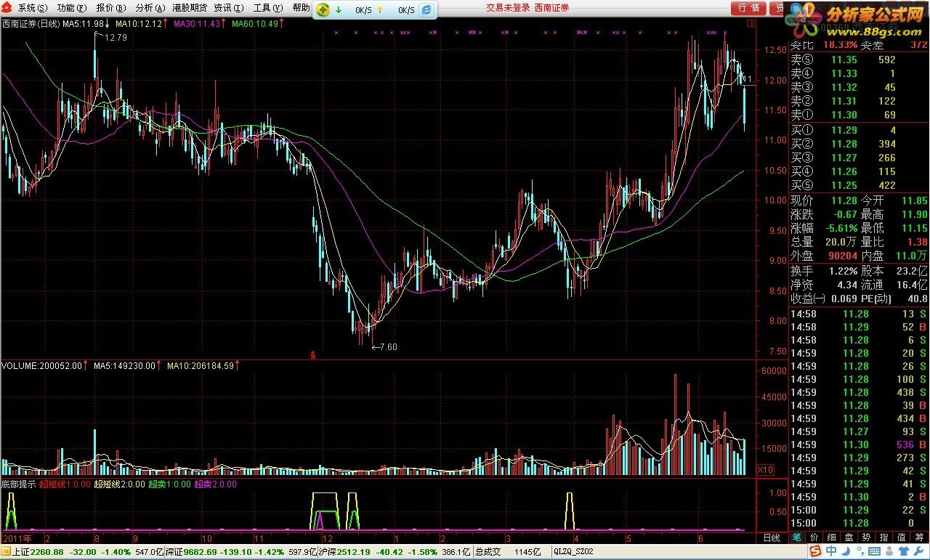Click the yellow upload-speed arrow icon
This screenshot has height=560, width=930.
click(379, 10)
